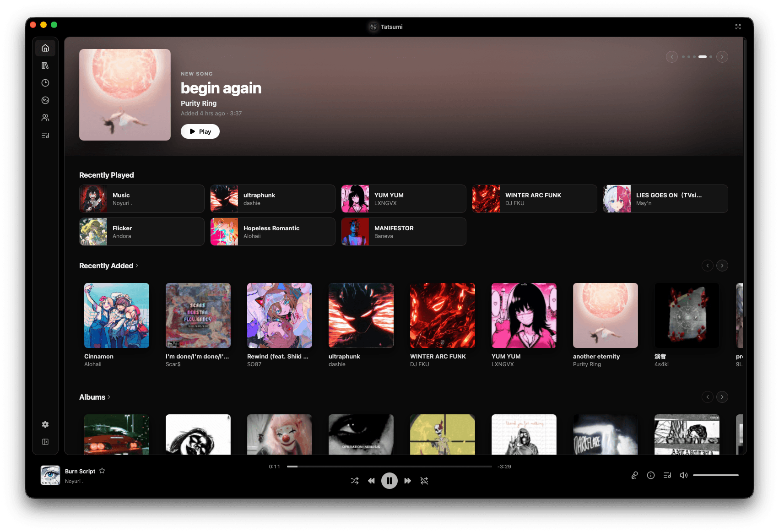Adjust the volume slider
Viewport: 779px width, 532px height.
point(716,475)
